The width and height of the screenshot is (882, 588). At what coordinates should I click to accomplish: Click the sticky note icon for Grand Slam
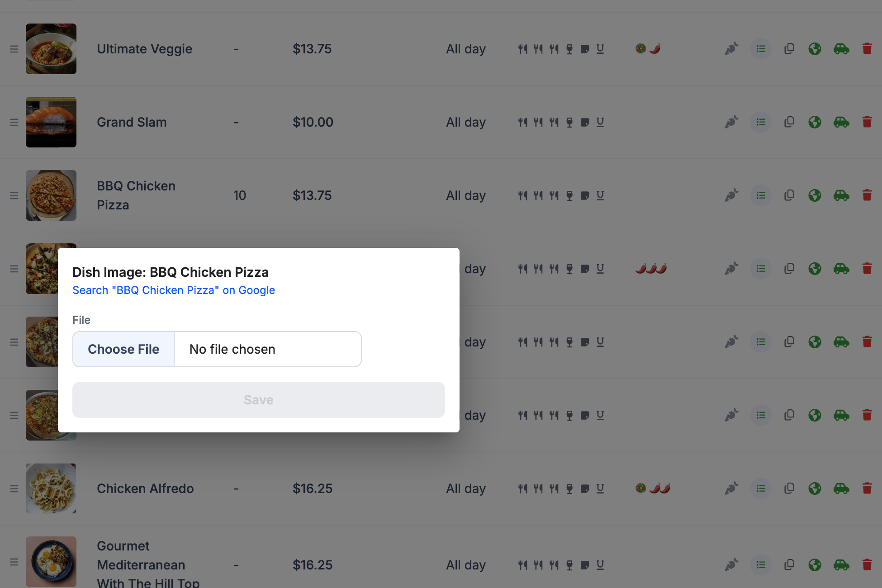coord(585,122)
